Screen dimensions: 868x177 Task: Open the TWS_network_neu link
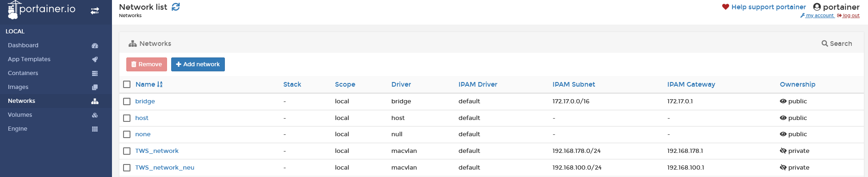point(165,167)
